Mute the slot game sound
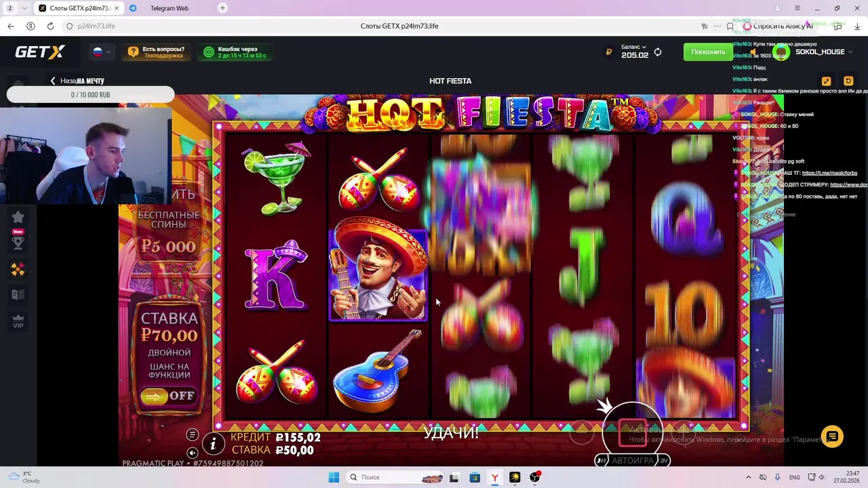The image size is (868, 488). (x=193, y=453)
